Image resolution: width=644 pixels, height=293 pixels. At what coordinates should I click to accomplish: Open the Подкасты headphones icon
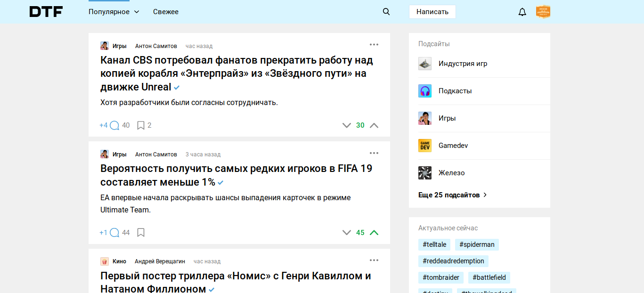[x=425, y=91]
